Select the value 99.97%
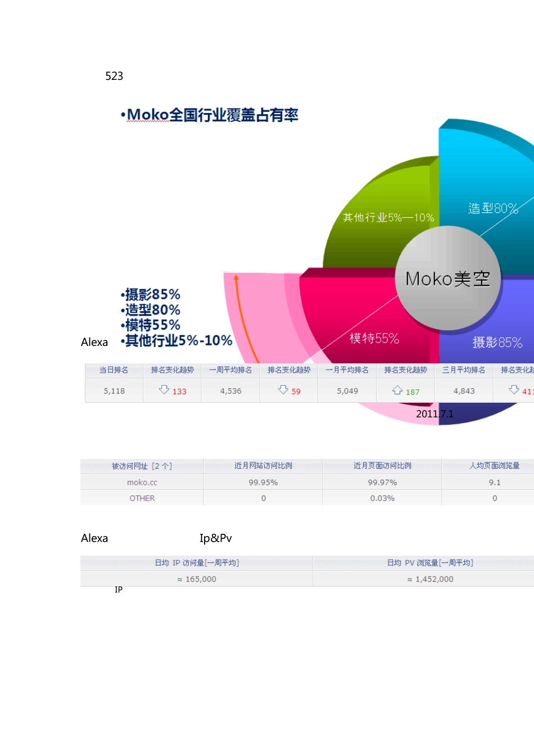The image size is (534, 756). tap(382, 483)
